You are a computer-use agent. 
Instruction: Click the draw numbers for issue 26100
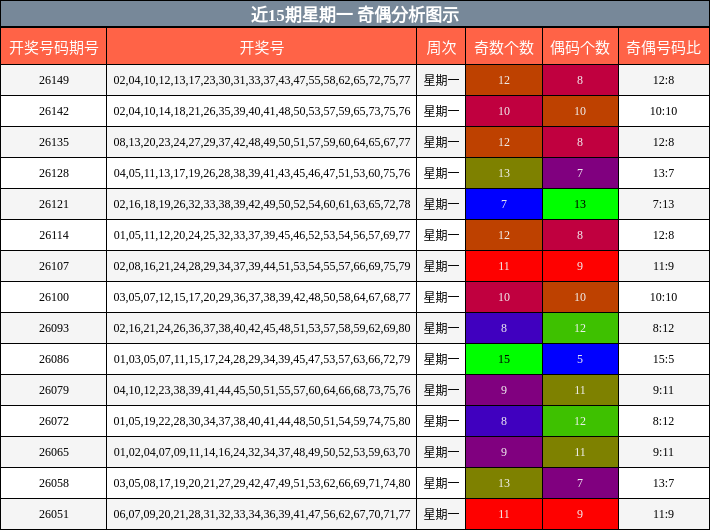262,297
